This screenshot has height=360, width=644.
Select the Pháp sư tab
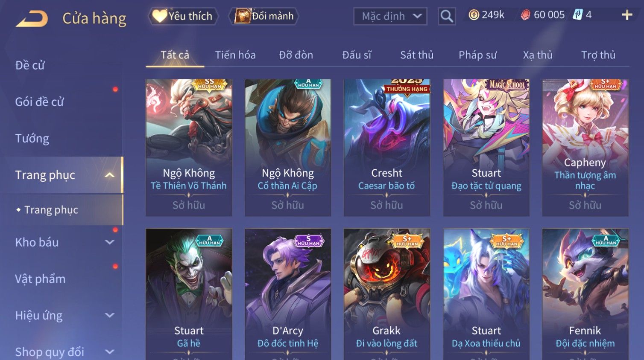[478, 55]
